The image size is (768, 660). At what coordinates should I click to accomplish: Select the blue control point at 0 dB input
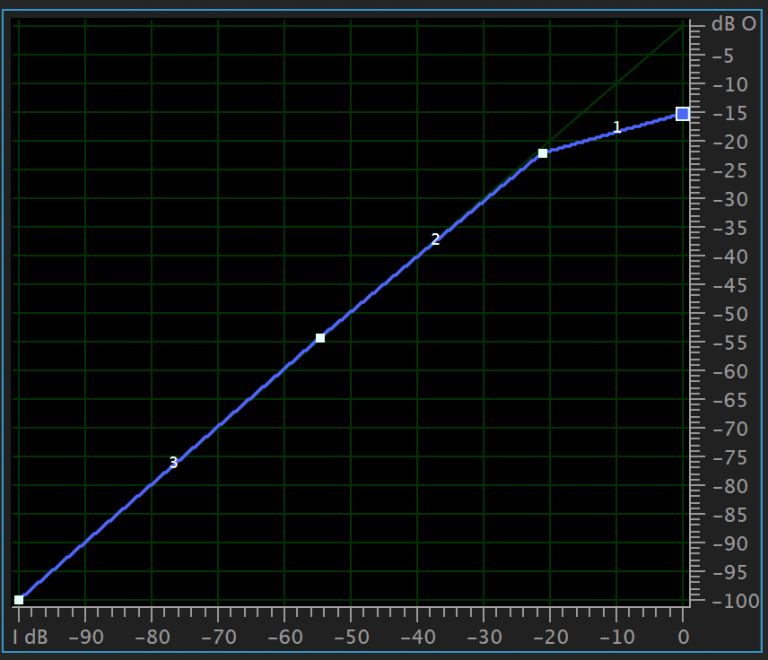(682, 114)
